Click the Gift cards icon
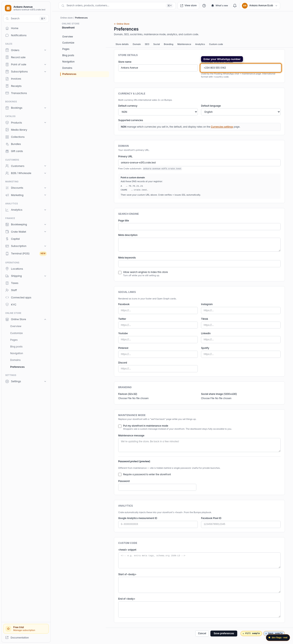 coord(7,151)
